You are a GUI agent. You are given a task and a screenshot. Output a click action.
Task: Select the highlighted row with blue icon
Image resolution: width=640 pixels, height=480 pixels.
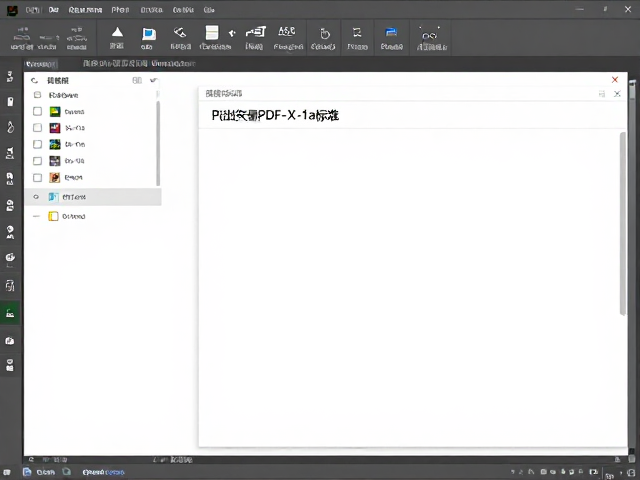click(x=93, y=197)
